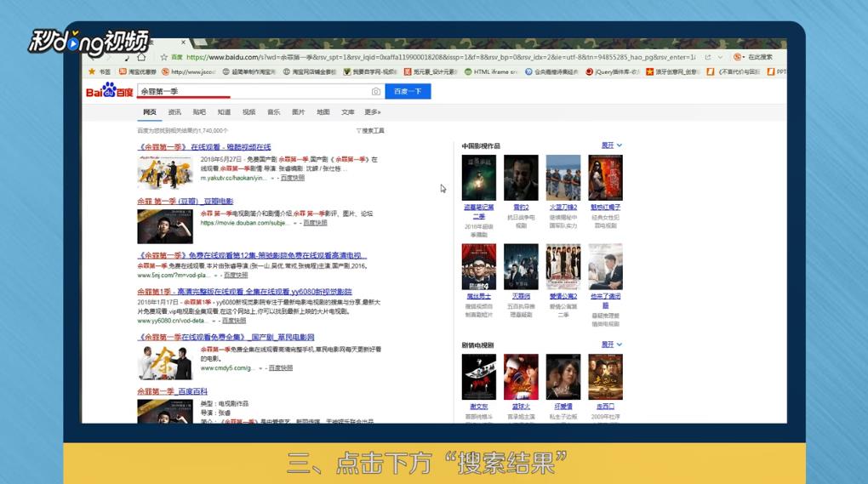Open result 草民电影网 国产剧
Viewport: 868px width, 484px height.
tap(226, 337)
